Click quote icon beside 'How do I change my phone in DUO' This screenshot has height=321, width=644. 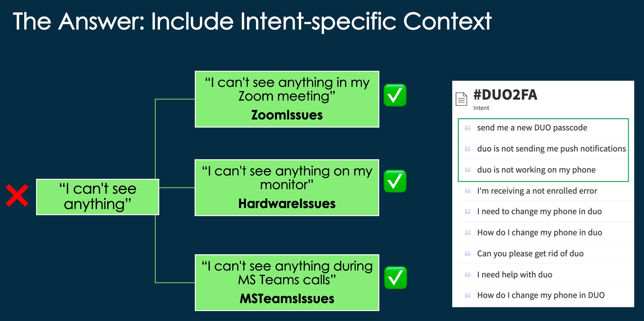[x=467, y=295]
